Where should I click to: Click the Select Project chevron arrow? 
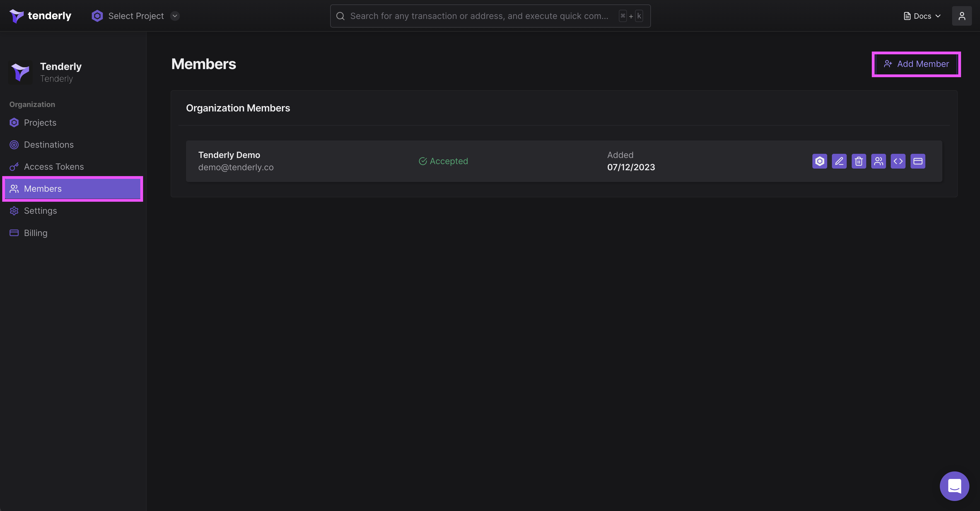click(175, 16)
